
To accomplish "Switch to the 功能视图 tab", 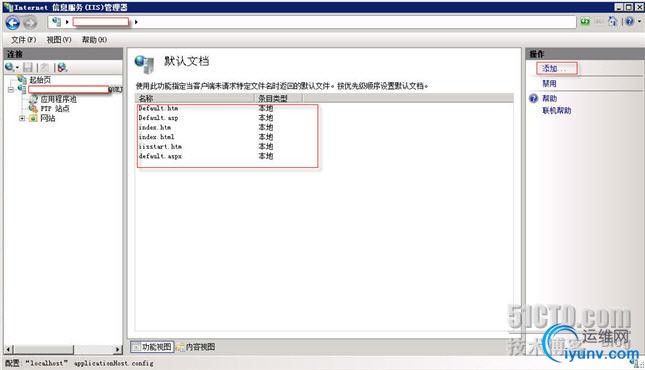I will 152,347.
